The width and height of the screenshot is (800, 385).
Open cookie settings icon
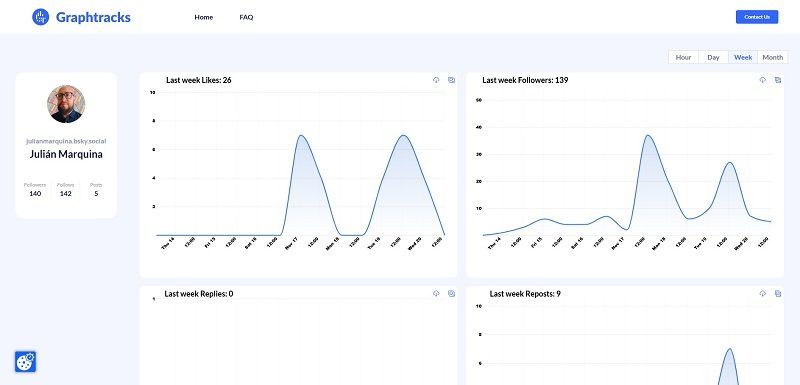pyautogui.click(x=25, y=362)
